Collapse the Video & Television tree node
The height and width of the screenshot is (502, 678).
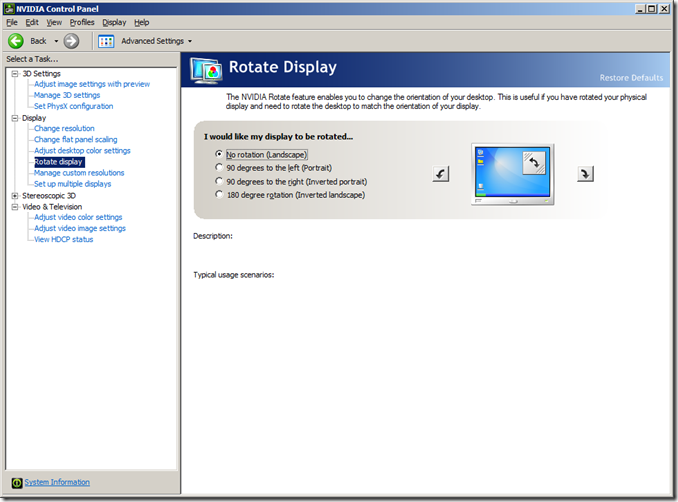(x=15, y=207)
